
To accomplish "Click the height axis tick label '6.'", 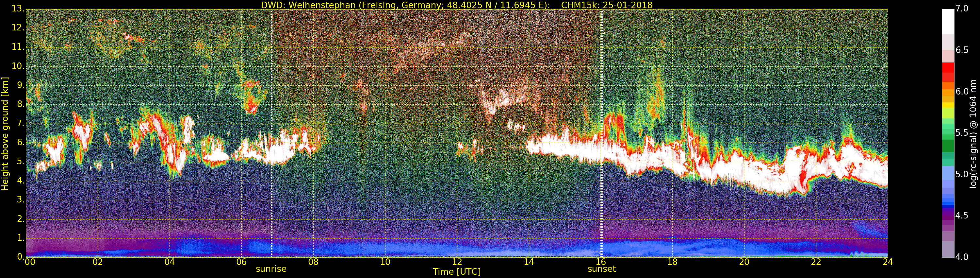I will click(20, 142).
